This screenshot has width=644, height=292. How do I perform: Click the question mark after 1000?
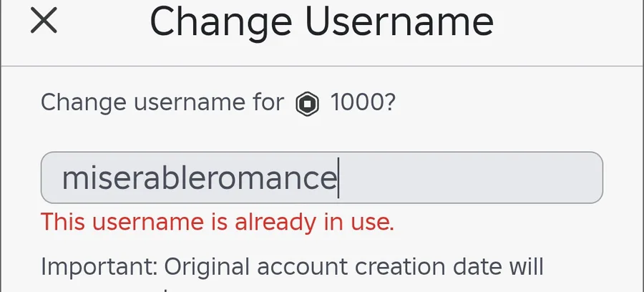coord(389,103)
